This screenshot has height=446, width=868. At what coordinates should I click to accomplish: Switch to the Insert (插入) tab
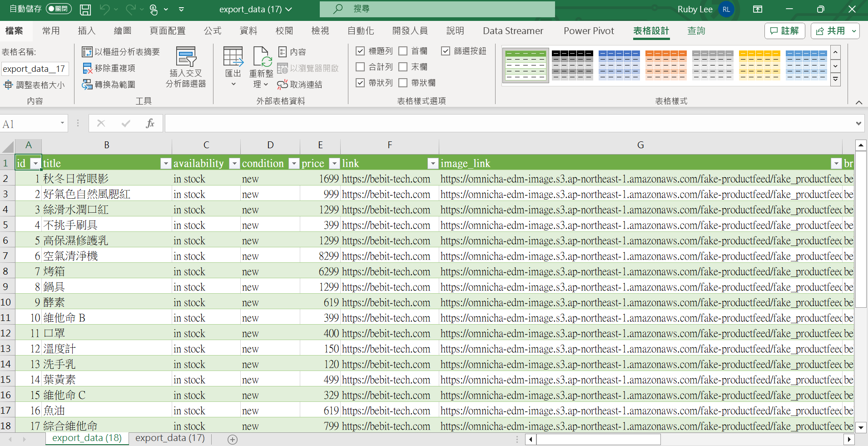point(87,31)
